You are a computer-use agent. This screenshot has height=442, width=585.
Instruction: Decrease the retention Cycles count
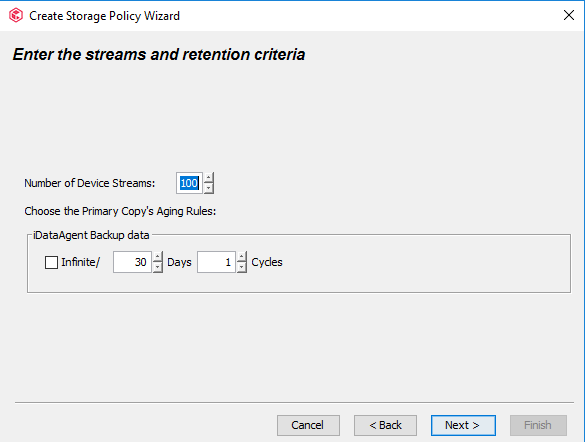[242, 267]
